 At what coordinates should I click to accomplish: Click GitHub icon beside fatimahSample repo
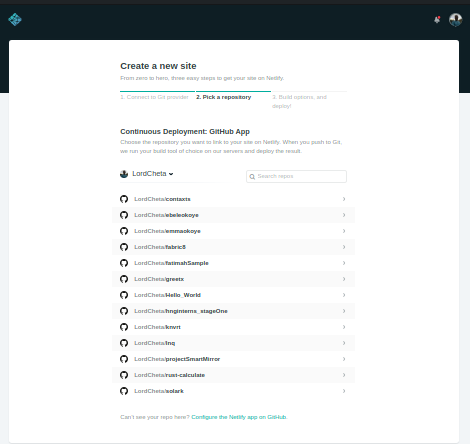point(124,263)
